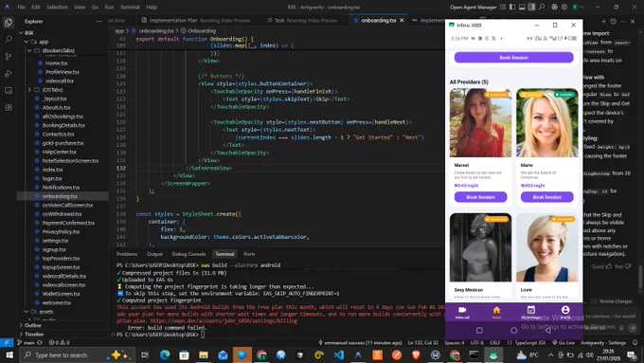Click the agent chat scrollbar
Viewport: 644px width, 363px height.
click(641, 277)
